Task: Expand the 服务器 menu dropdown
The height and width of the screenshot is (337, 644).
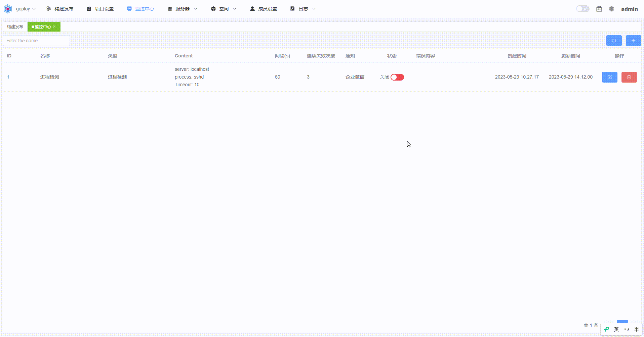Action: click(183, 9)
